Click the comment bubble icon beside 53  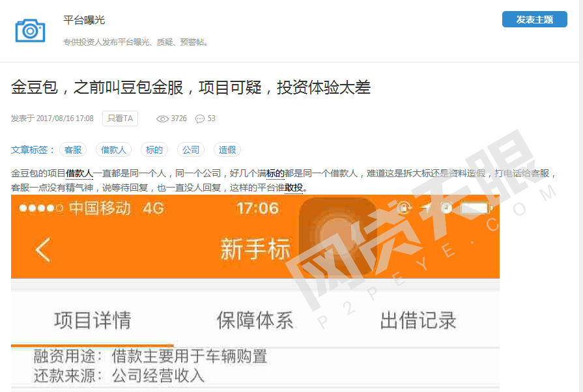click(200, 119)
